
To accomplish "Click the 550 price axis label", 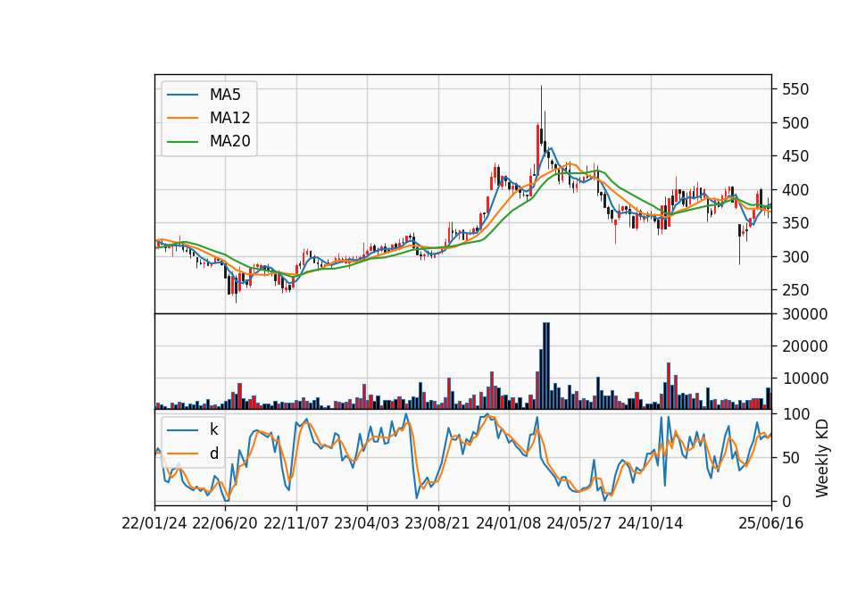I will click(795, 89).
